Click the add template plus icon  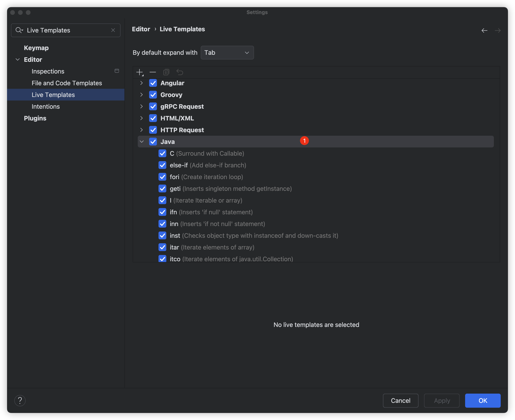pos(140,72)
